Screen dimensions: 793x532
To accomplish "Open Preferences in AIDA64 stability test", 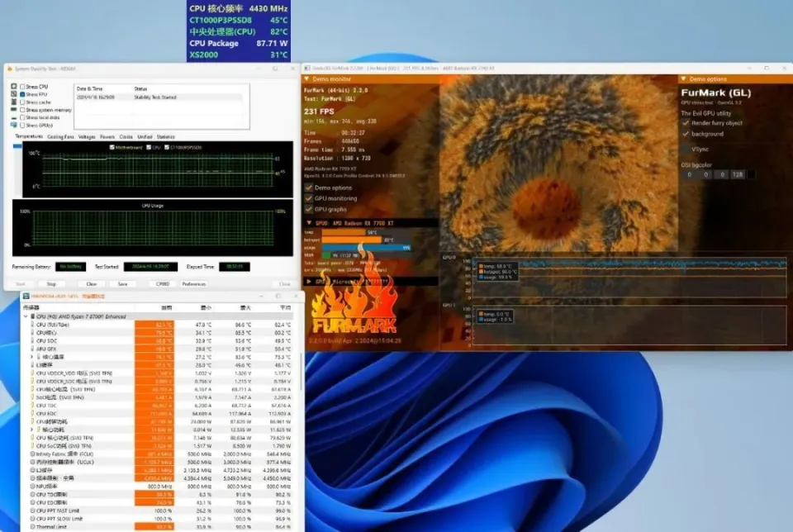I will point(193,284).
